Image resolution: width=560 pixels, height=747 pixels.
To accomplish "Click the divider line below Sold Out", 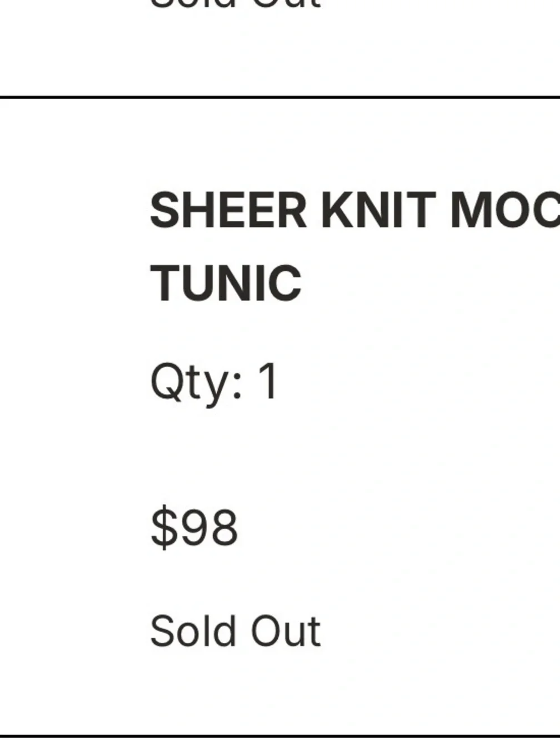I will pos(280,736).
